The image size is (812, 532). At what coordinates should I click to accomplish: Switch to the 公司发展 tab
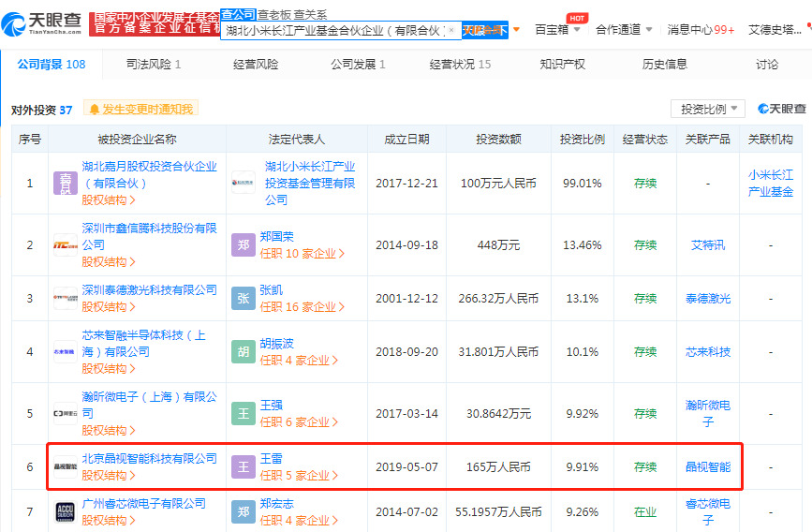(x=358, y=65)
